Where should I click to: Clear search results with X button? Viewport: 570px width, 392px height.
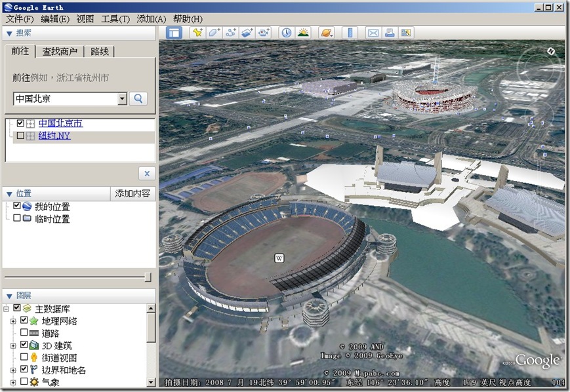(147, 173)
